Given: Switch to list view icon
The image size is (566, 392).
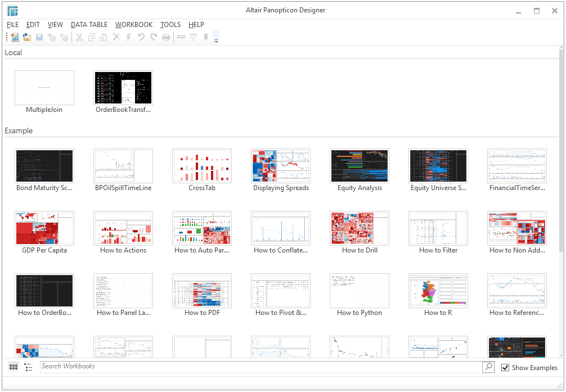Looking at the screenshot, I should [28, 367].
